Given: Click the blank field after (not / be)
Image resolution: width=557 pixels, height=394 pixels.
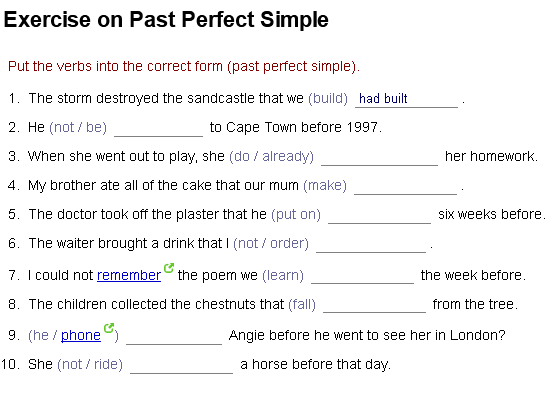Looking at the screenshot, I should click(158, 128).
